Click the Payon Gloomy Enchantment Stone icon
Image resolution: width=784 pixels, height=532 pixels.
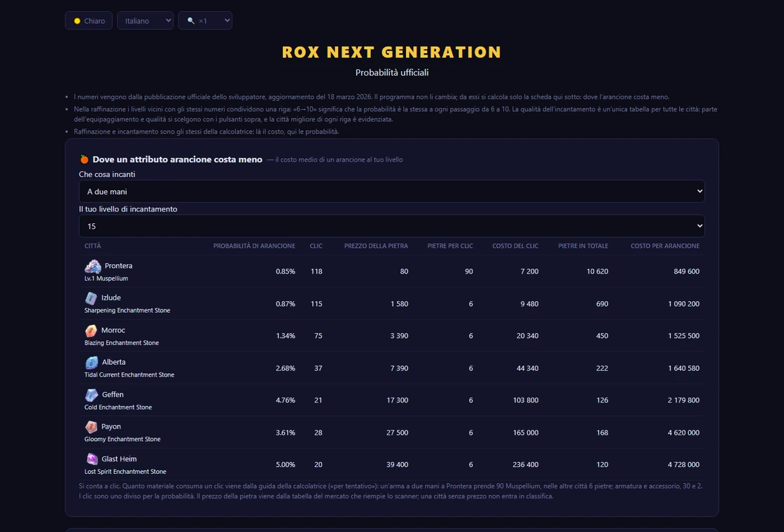pos(91,427)
